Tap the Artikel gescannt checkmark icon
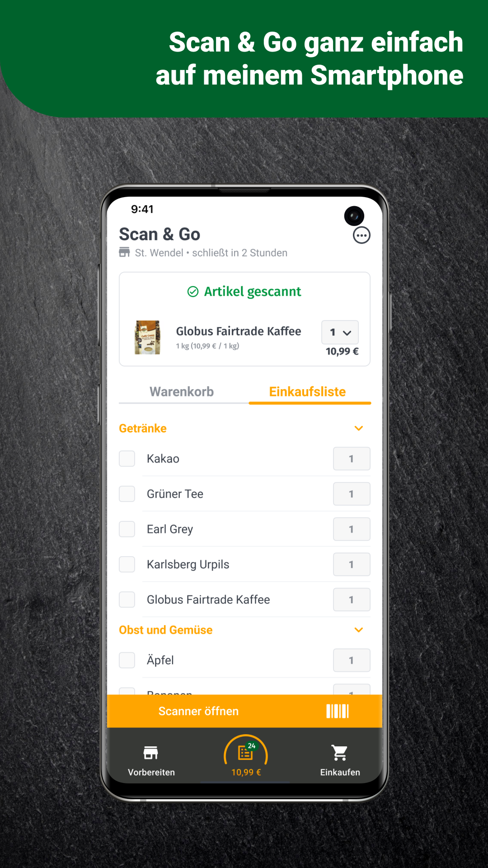This screenshot has height=868, width=488. 193,292
